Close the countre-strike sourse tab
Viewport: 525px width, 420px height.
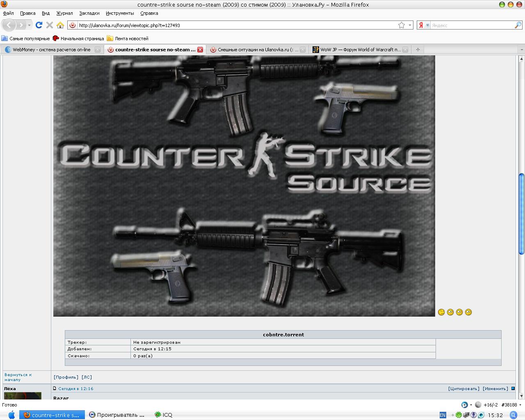tap(200, 50)
